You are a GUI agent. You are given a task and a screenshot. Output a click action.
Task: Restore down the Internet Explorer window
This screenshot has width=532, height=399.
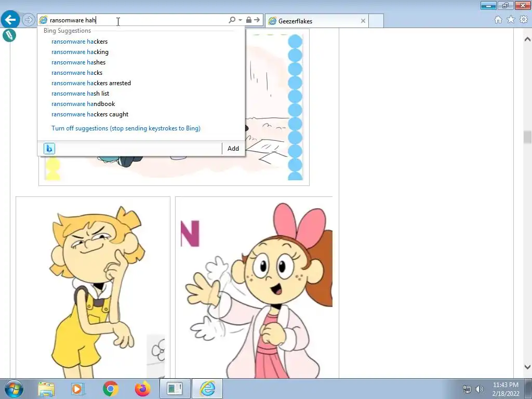point(505,6)
